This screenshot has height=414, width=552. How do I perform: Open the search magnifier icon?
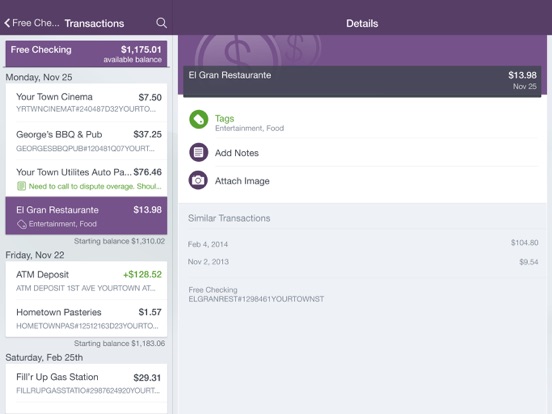(161, 23)
